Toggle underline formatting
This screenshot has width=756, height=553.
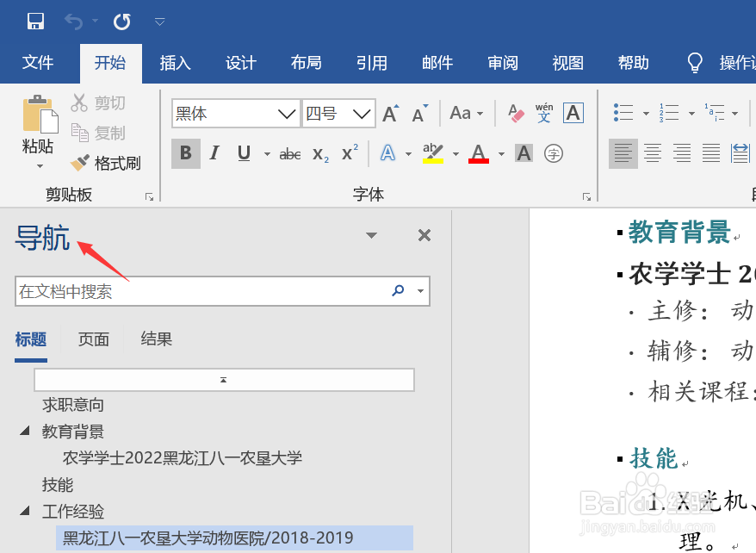click(244, 153)
